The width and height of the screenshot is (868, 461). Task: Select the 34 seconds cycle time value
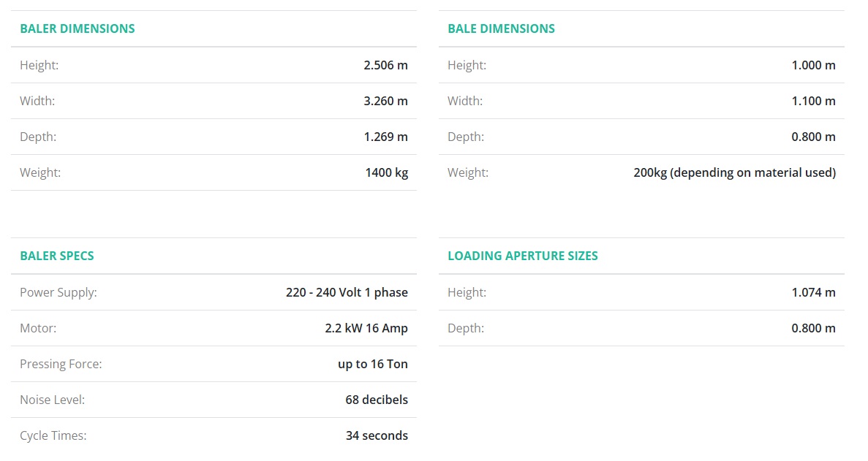click(377, 435)
